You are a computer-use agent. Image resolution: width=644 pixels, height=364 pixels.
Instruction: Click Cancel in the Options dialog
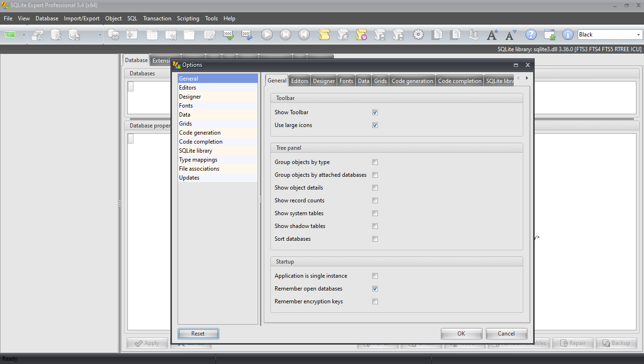[x=506, y=334]
